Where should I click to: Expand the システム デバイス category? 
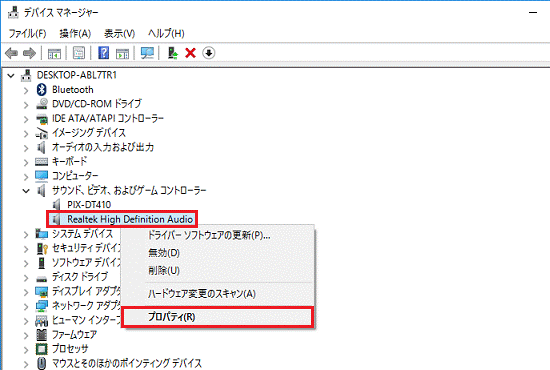point(26,234)
